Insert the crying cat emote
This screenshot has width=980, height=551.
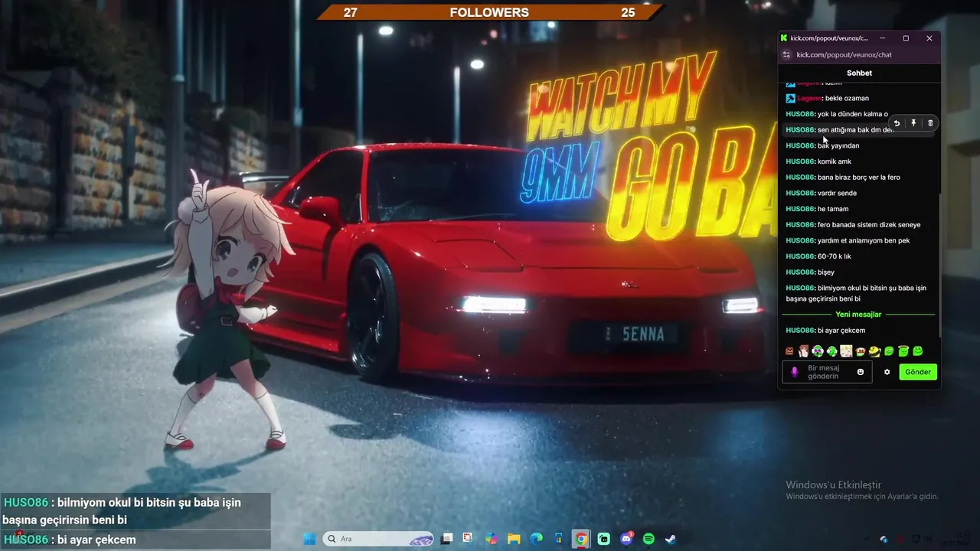(x=861, y=351)
